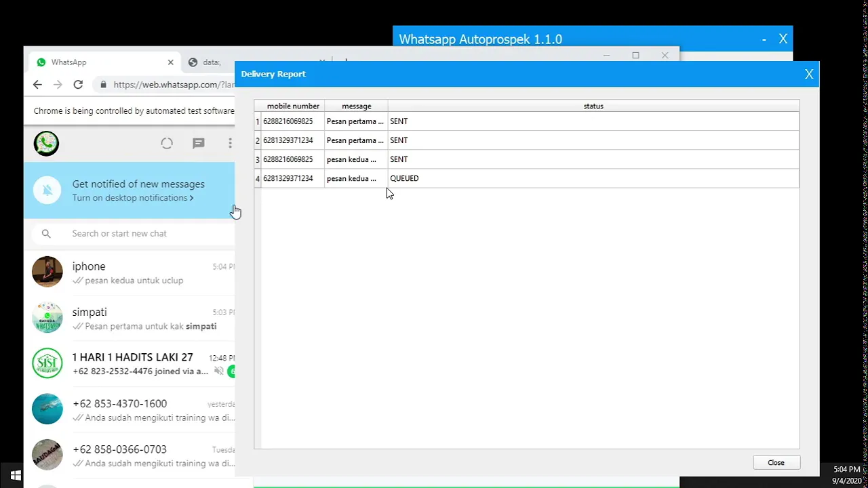Open the Windows Start menu
The height and width of the screenshot is (488, 868).
[x=16, y=476]
